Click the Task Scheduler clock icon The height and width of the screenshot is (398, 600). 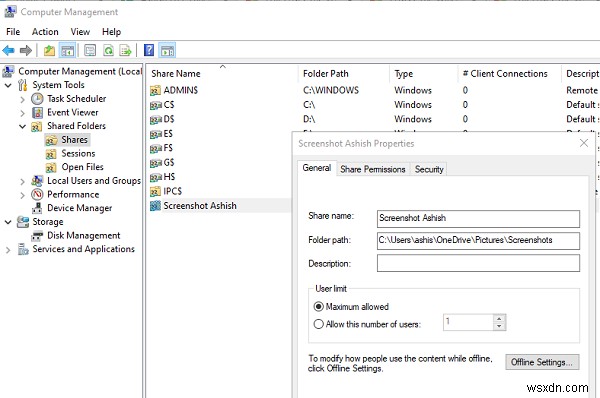pyautogui.click(x=37, y=99)
